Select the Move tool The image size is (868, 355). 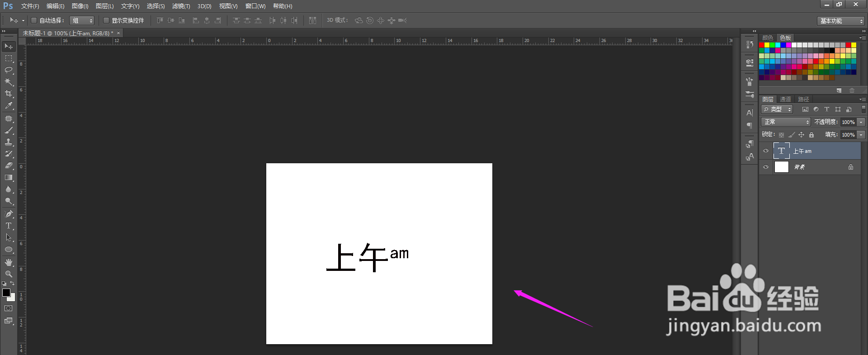click(x=9, y=47)
